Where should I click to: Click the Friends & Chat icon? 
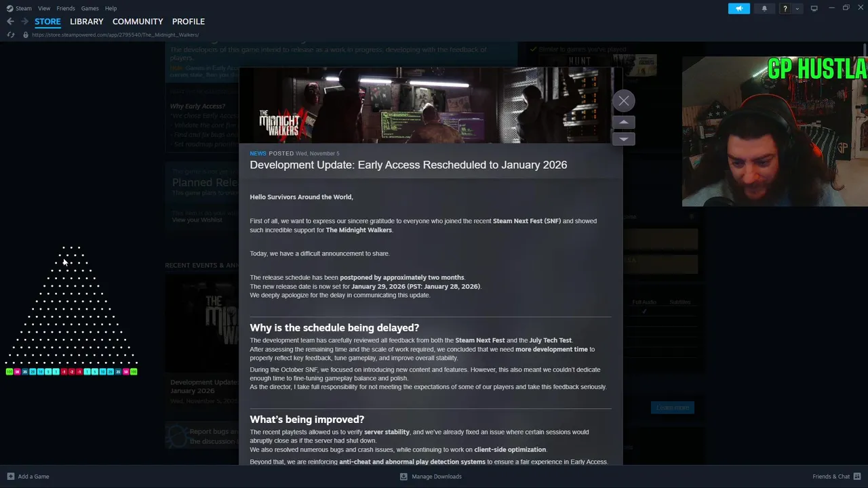click(857, 476)
